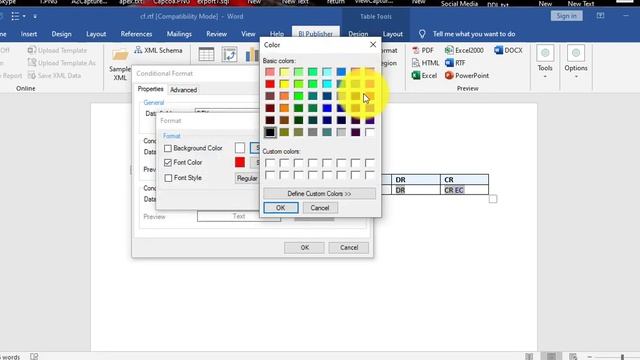Customize the Quick Access Toolbar
The height and width of the screenshot is (360, 640).
coord(35,16)
